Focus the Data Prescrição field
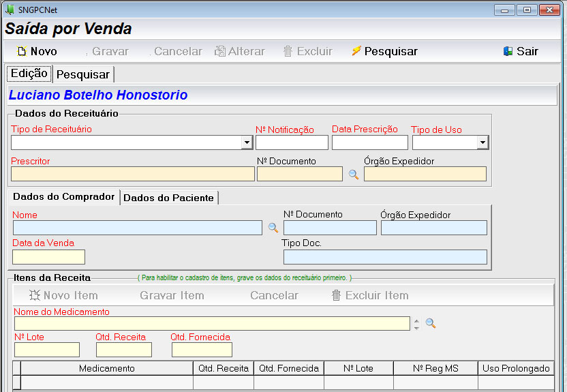Image resolution: width=567 pixels, height=392 pixels. point(369,142)
